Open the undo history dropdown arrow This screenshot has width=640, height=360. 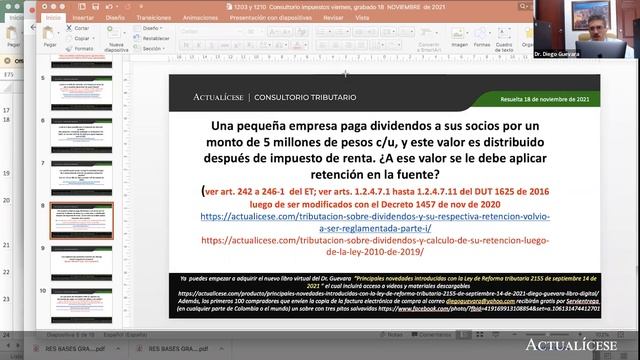[117, 7]
